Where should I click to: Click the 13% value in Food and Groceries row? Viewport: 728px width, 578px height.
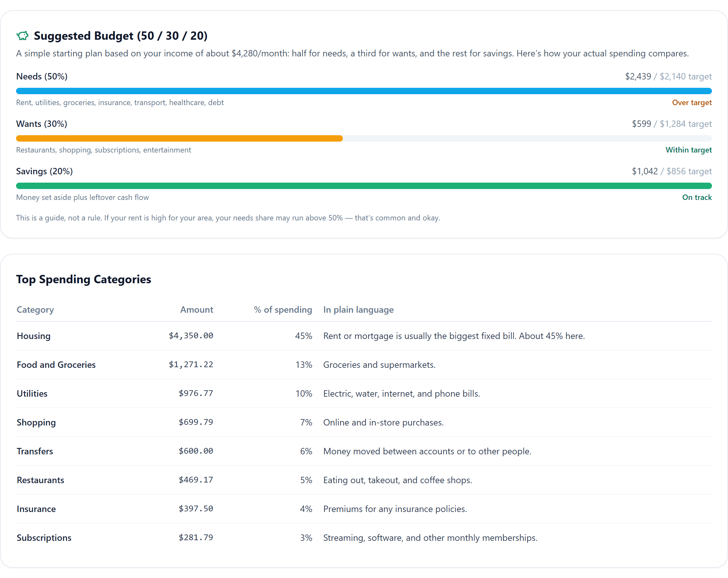tap(304, 365)
